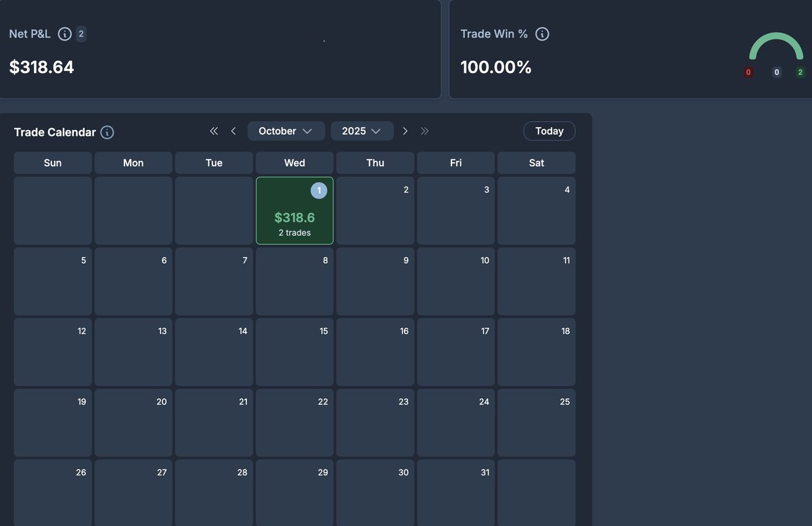This screenshot has height=526, width=812.
Task: Select October 31 in the calendar
Action: [455, 493]
